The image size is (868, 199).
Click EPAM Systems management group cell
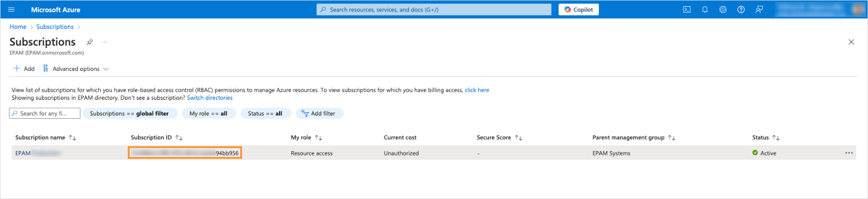[611, 153]
